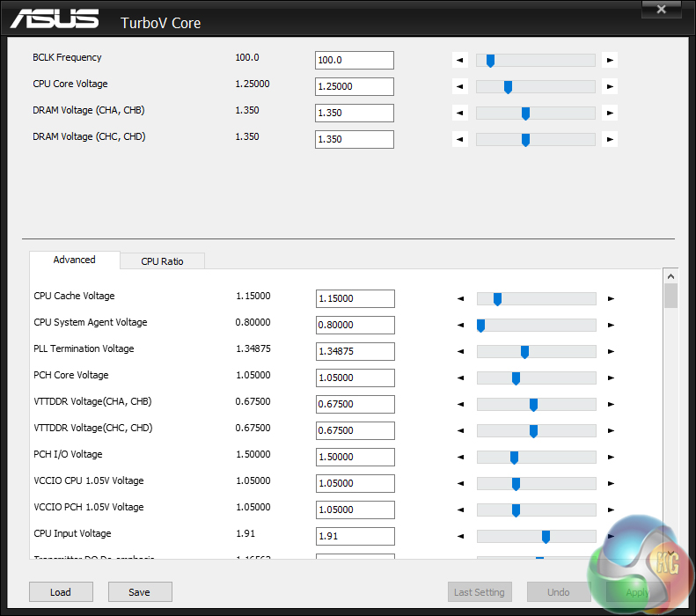Switch to the CPU Ratio tab
This screenshot has height=616, width=696.
click(x=162, y=261)
